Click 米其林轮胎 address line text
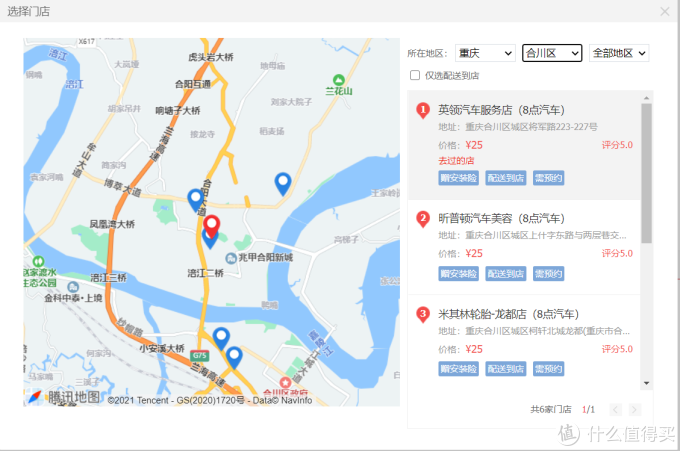Image resolution: width=680 pixels, height=451 pixels. pos(534,331)
